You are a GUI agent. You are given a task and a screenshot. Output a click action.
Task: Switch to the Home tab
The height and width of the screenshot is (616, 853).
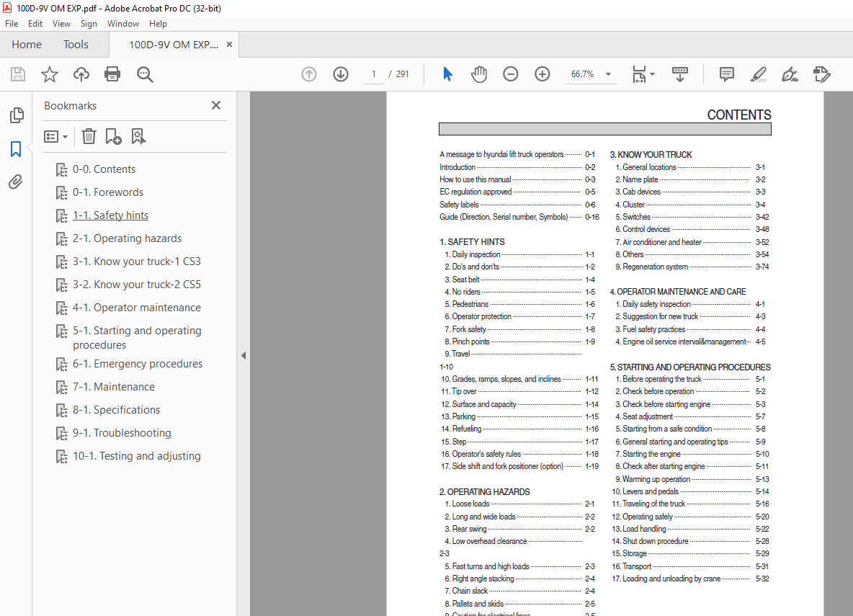[x=27, y=45]
